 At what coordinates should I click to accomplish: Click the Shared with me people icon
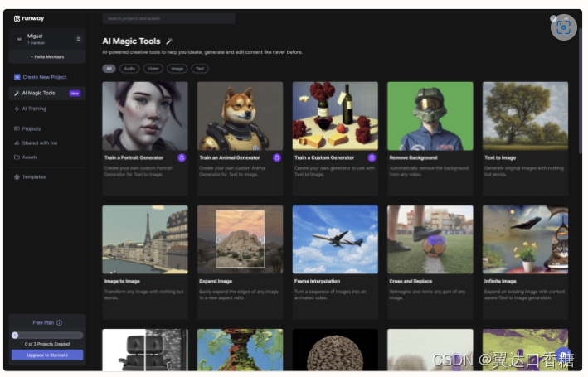(17, 143)
